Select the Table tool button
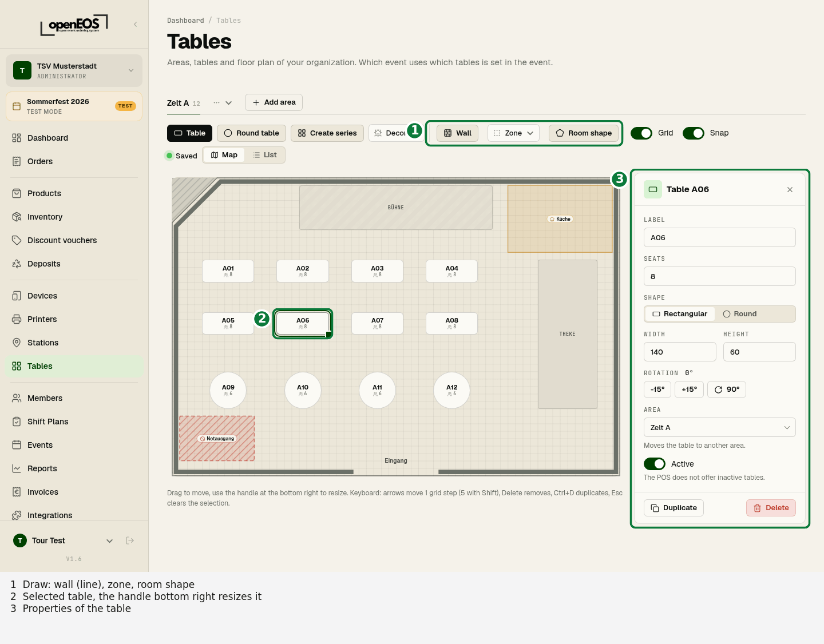Image resolution: width=824 pixels, height=644 pixels. [x=190, y=133]
